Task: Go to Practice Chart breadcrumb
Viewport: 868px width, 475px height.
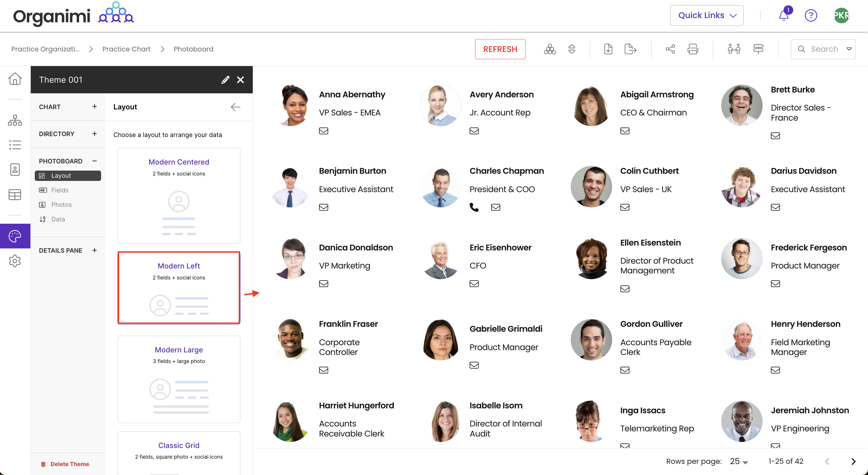Action: pyautogui.click(x=126, y=49)
